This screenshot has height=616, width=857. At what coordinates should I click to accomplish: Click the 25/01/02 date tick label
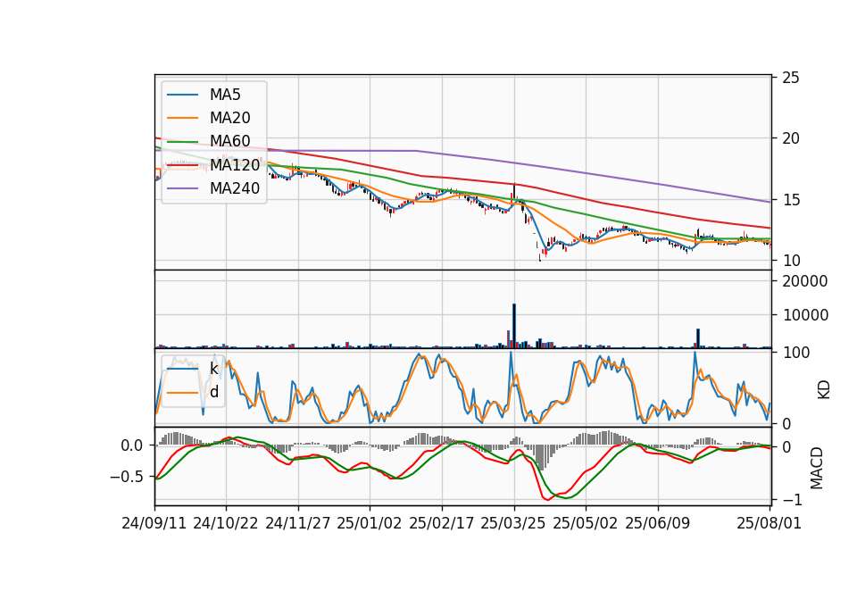370,523
